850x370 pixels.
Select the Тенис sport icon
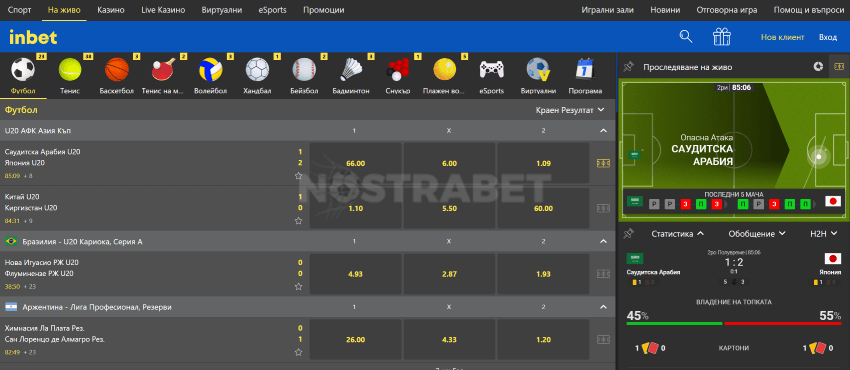[x=70, y=69]
